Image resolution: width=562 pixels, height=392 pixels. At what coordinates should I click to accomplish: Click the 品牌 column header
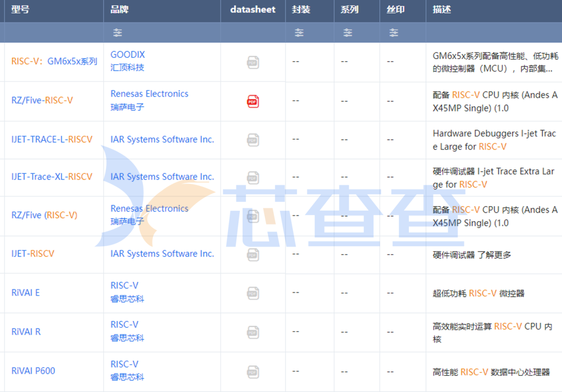pyautogui.click(x=119, y=10)
